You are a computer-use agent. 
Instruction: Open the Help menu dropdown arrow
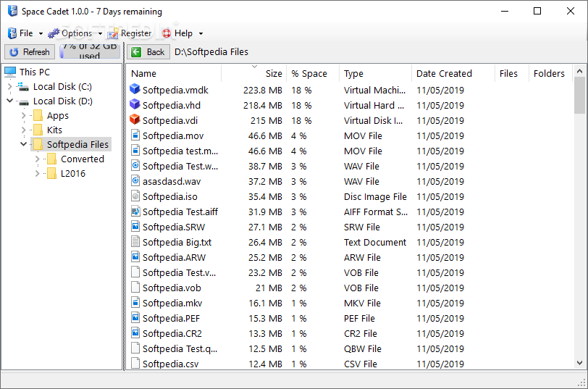click(x=201, y=33)
